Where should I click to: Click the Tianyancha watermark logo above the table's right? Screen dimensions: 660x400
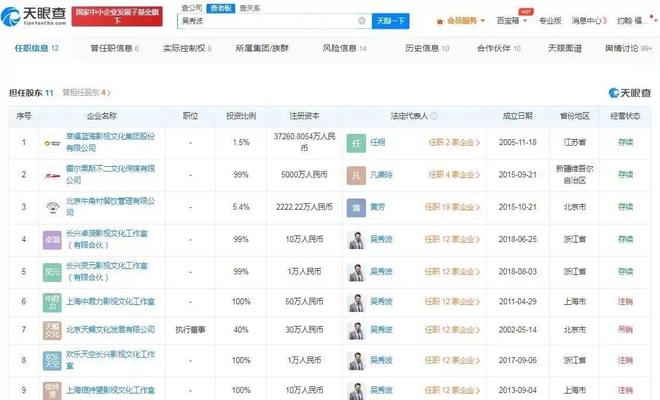click(x=630, y=93)
